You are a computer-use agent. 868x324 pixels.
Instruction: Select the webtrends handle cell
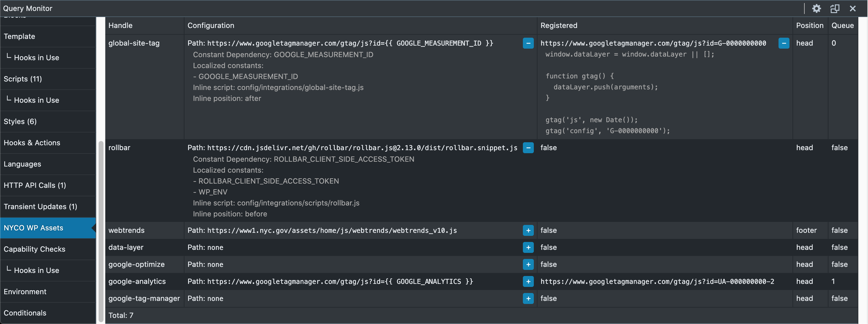coord(145,230)
